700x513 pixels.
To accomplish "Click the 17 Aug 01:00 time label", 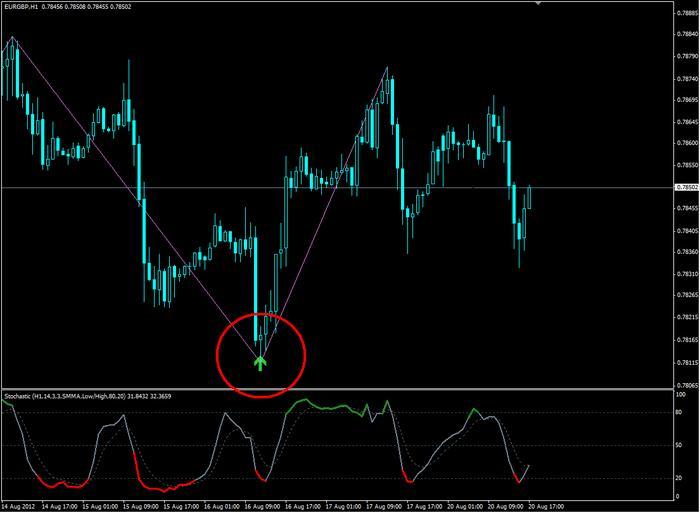I will [x=343, y=507].
